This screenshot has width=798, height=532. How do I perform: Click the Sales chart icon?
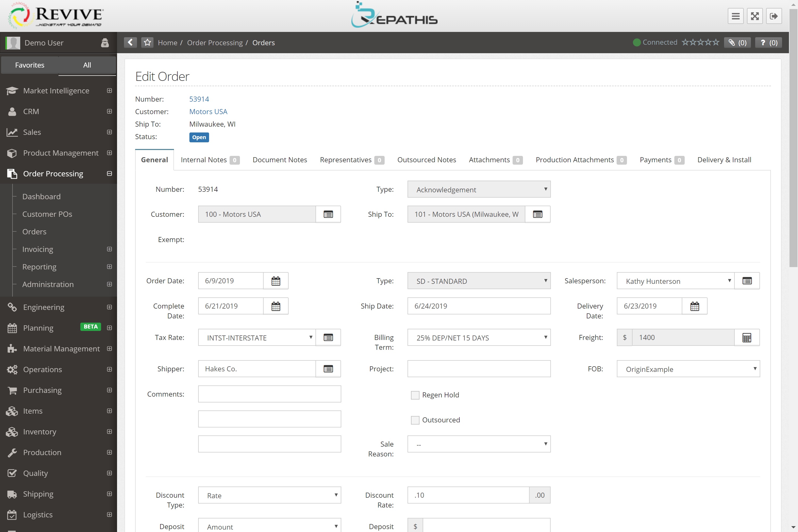(x=12, y=132)
